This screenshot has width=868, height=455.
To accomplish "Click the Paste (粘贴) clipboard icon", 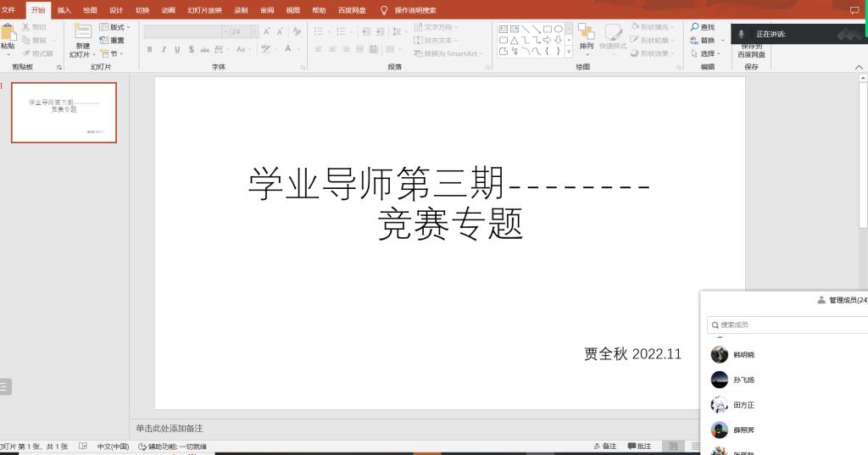I will (x=8, y=33).
